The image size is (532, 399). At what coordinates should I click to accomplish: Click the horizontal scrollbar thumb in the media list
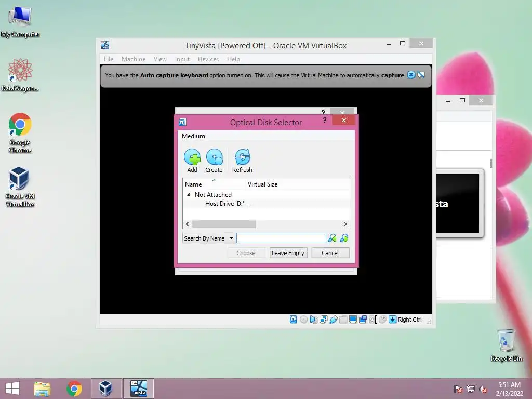pos(223,224)
